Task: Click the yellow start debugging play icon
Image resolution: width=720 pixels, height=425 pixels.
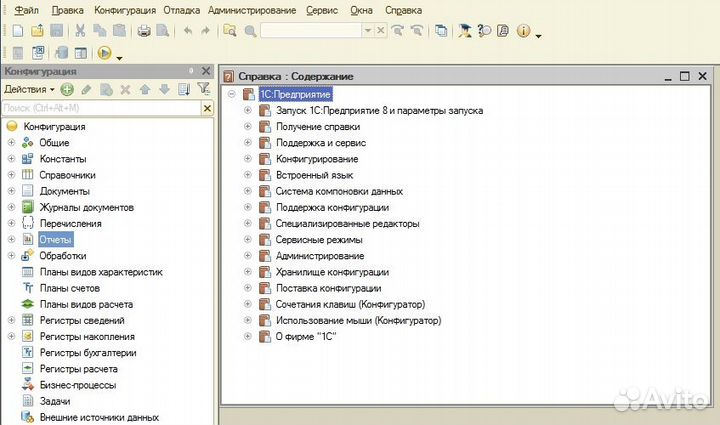Action: pos(105,53)
